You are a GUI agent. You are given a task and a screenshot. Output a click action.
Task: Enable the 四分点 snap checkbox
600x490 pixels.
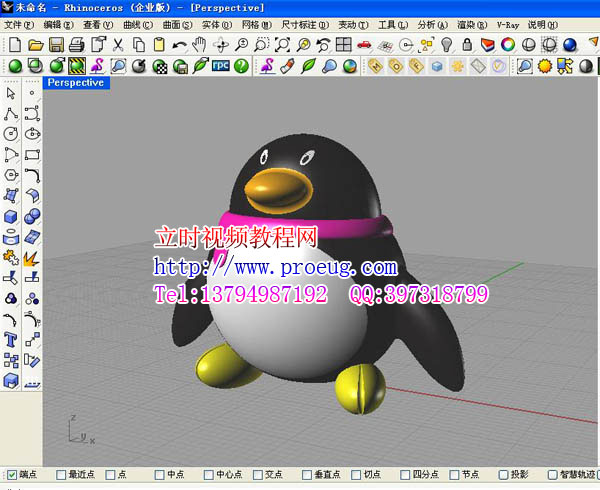(x=405, y=475)
